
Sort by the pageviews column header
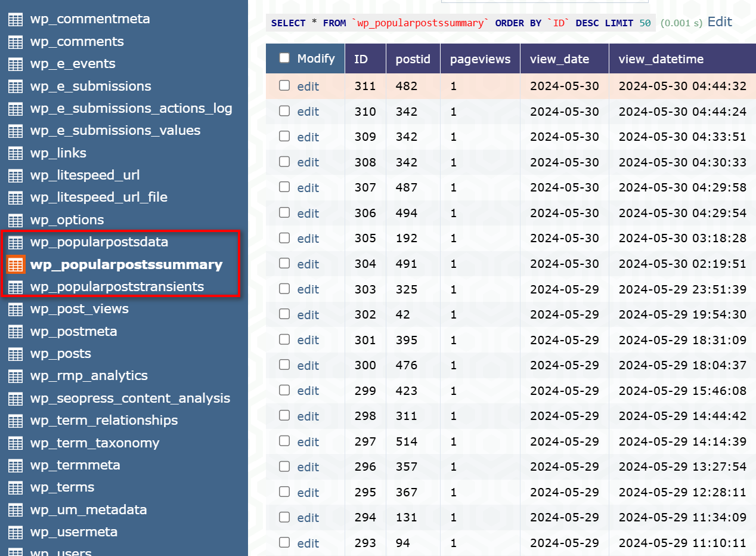[480, 59]
